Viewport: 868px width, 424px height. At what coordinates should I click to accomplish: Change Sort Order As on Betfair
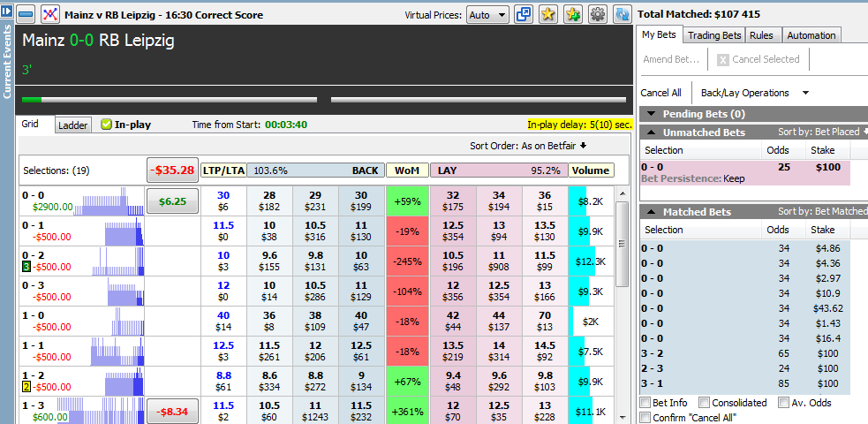[528, 146]
